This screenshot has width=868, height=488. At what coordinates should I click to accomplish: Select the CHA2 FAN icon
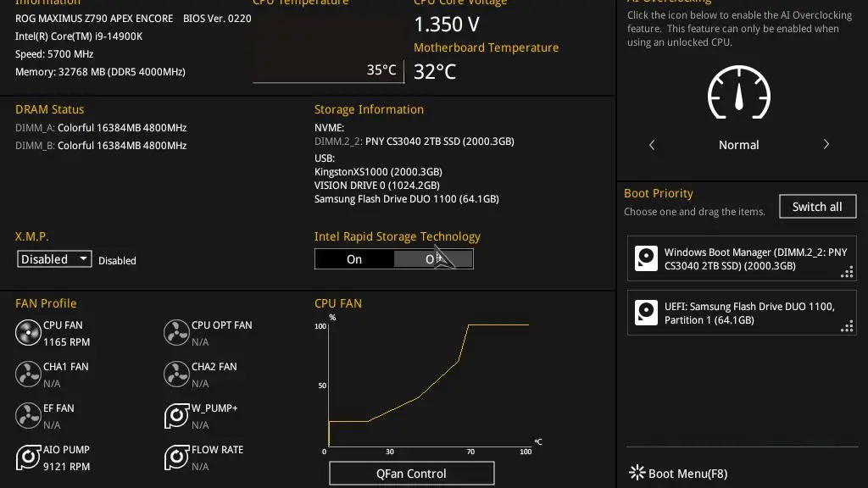176,374
